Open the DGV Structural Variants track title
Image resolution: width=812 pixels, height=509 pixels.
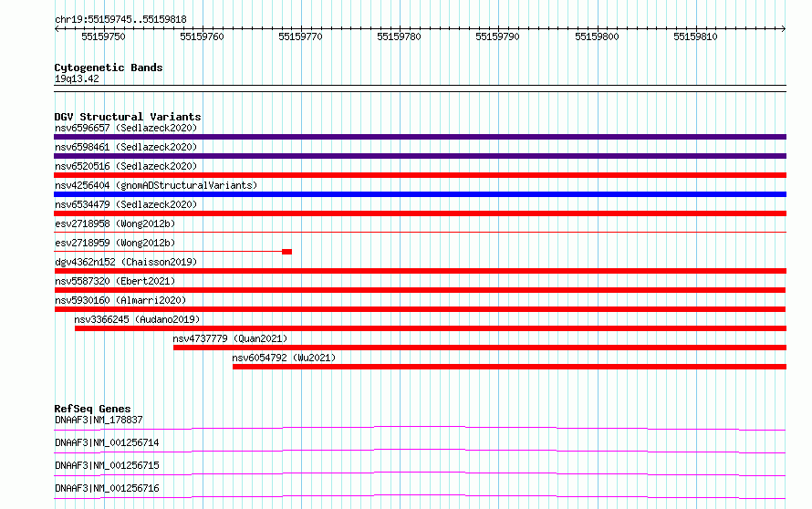tap(128, 117)
